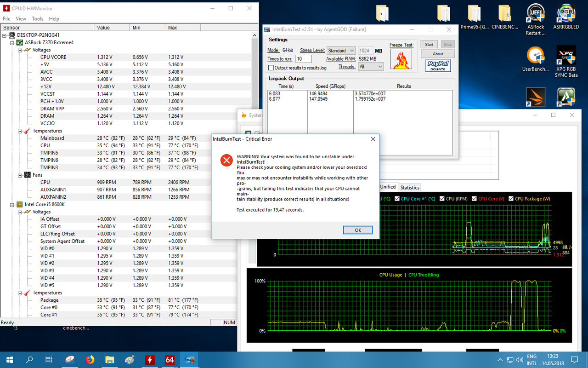The width and height of the screenshot is (588, 368).
Task: Click inside the Times to run field
Action: 304,59
